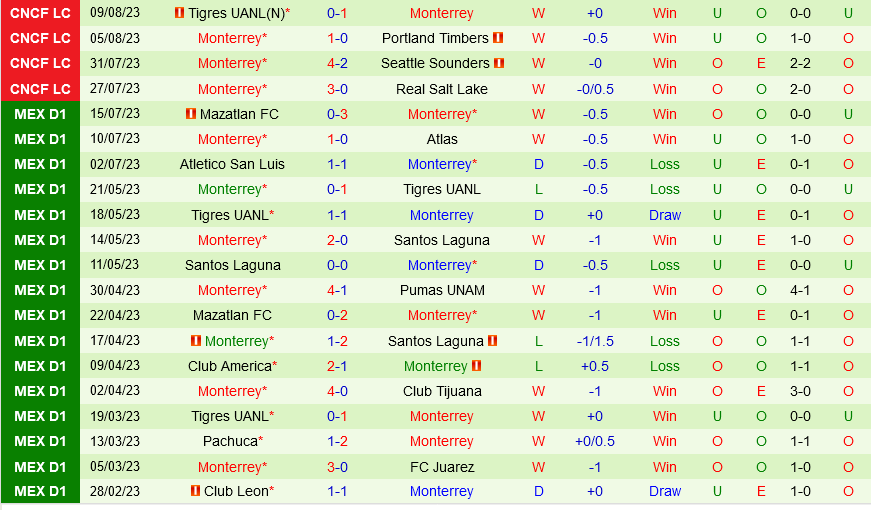Click the red card icon beside Mazatlan FC on 15/07/23

tap(191, 114)
